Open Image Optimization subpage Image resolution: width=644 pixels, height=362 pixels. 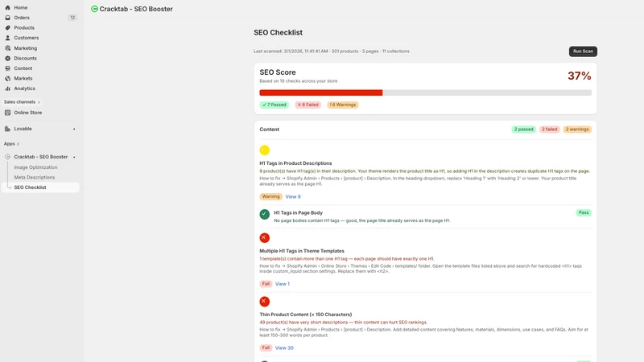(x=35, y=167)
